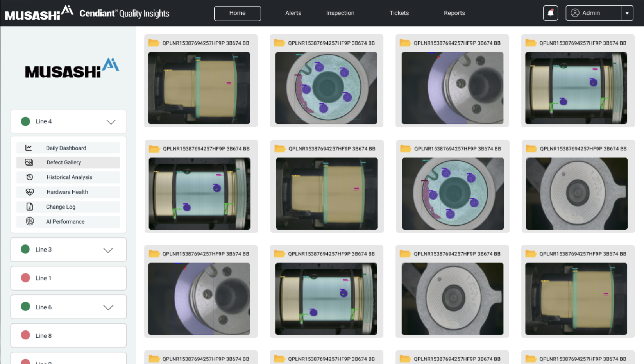
Task: Click the AI Performance brain icon
Action: coord(30,221)
